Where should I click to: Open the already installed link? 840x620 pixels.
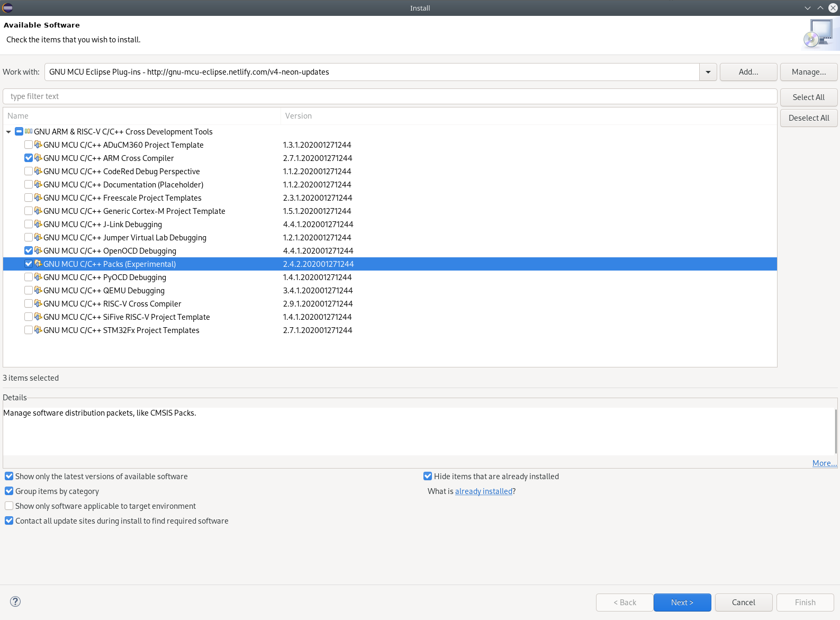[484, 491]
